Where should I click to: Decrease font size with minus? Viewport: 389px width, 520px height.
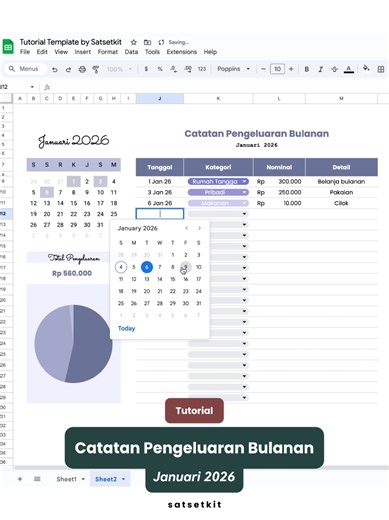(263, 69)
